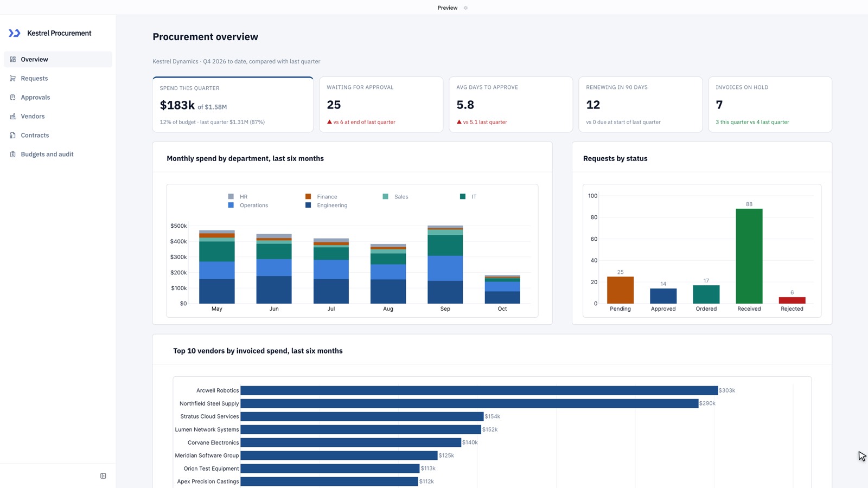Collapse the sidebar with the panel icon
Image resolution: width=868 pixels, height=488 pixels.
(103, 476)
